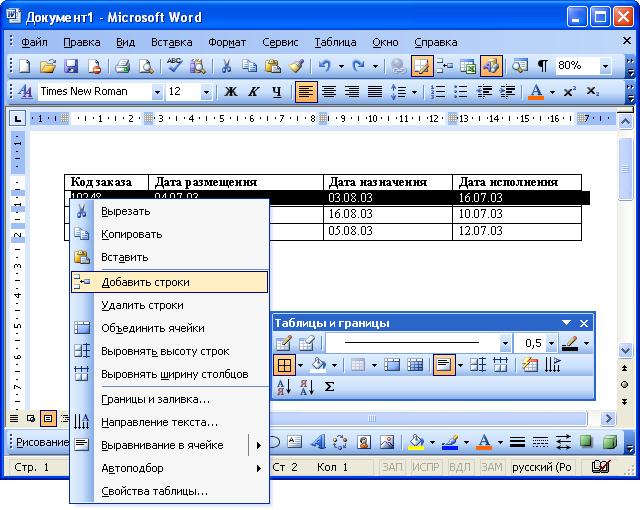This screenshot has height=510, width=640.
Task: Save the document with the floppy disk icon
Action: (71, 66)
